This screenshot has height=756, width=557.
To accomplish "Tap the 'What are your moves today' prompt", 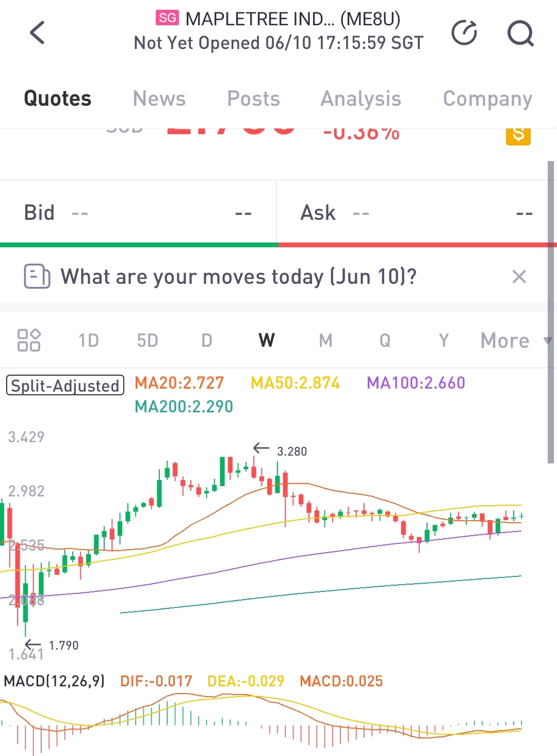I will pos(238,277).
